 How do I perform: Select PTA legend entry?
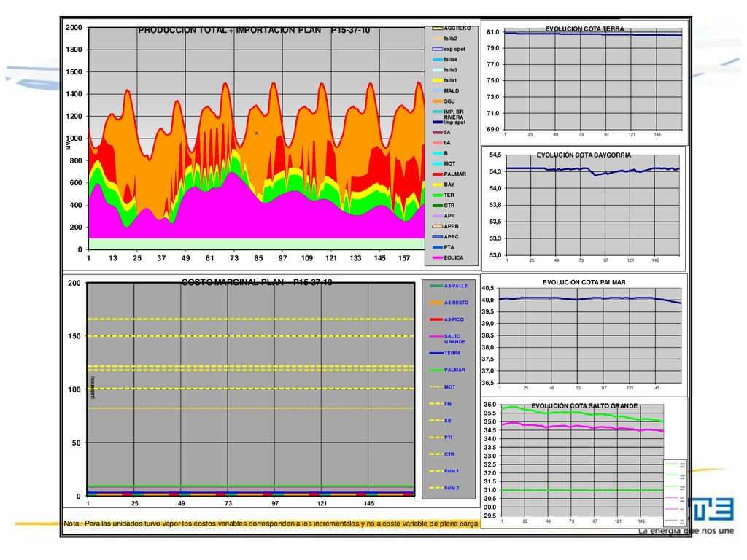(x=443, y=248)
